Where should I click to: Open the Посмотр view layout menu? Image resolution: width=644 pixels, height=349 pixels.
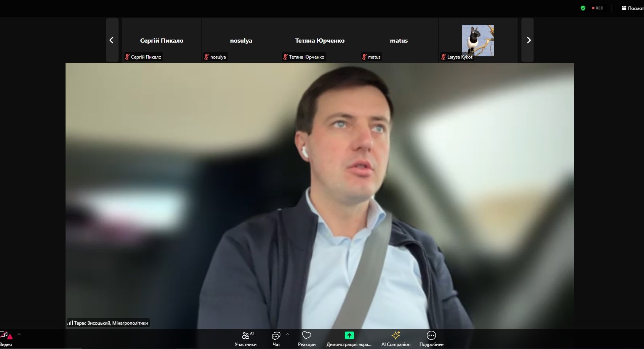coord(633,8)
